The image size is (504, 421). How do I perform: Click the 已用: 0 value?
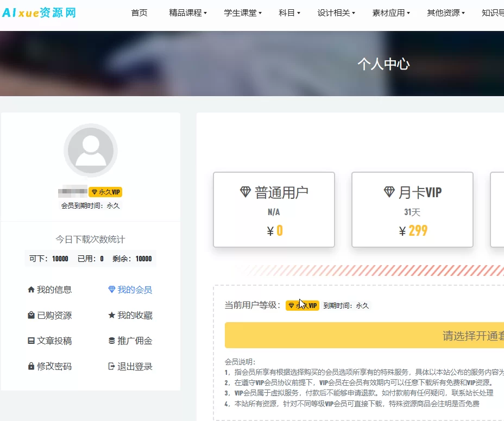click(x=91, y=259)
